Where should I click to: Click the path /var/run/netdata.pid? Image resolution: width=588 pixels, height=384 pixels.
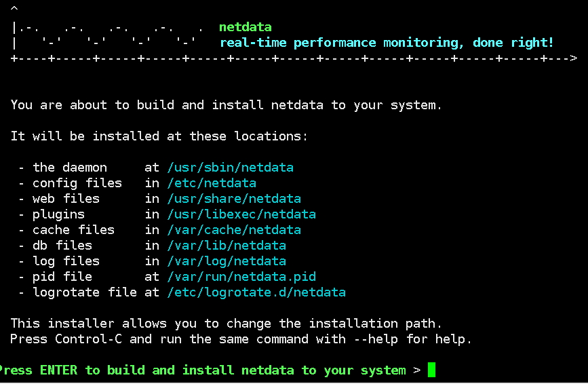click(241, 277)
